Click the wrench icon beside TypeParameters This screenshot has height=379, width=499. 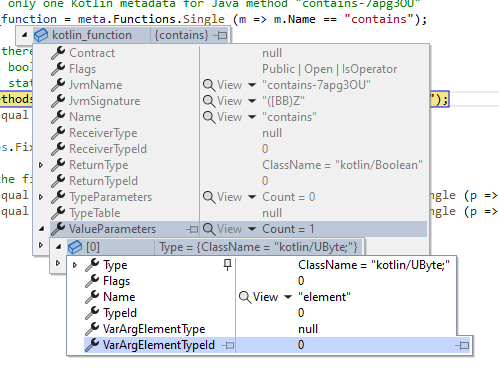pyautogui.click(x=58, y=197)
